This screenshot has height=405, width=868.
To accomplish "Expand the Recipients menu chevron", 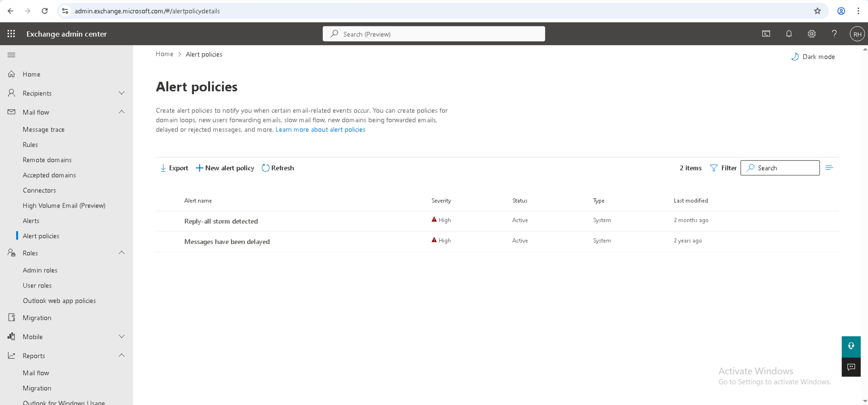I will [122, 93].
